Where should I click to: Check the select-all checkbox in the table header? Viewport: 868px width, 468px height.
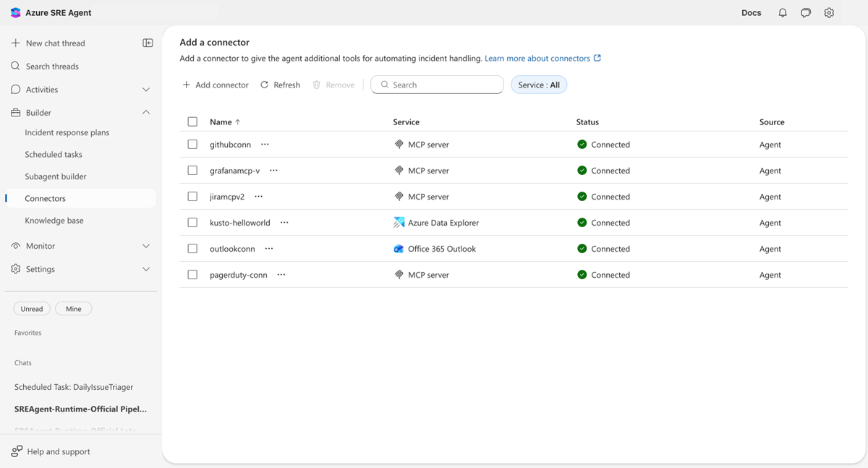(x=192, y=122)
